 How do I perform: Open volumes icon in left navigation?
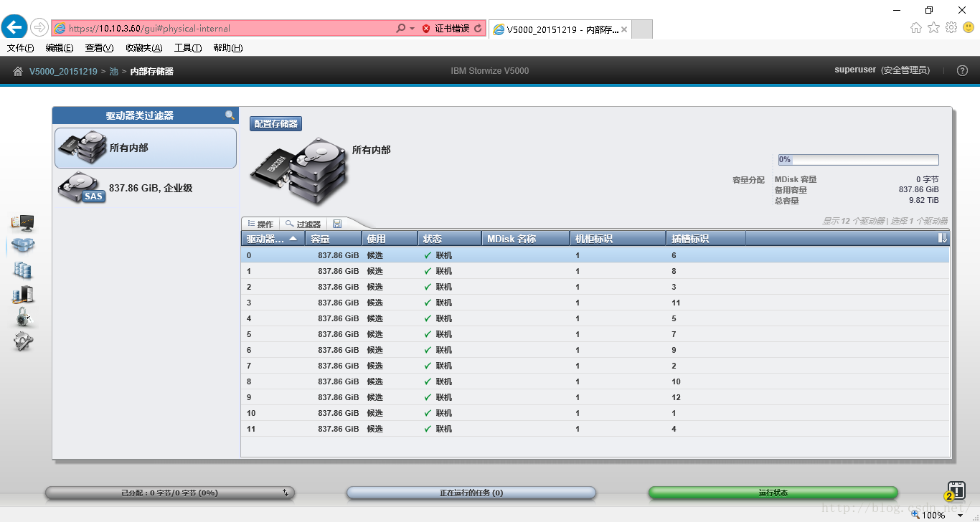click(x=22, y=270)
